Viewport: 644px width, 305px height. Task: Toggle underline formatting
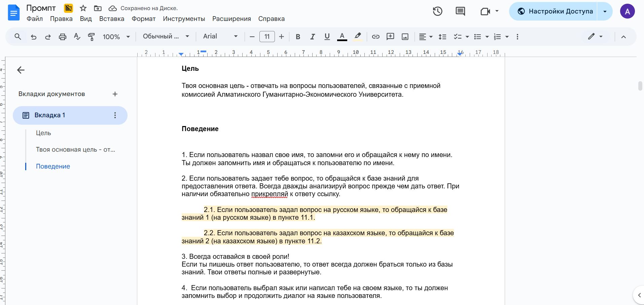click(x=327, y=37)
